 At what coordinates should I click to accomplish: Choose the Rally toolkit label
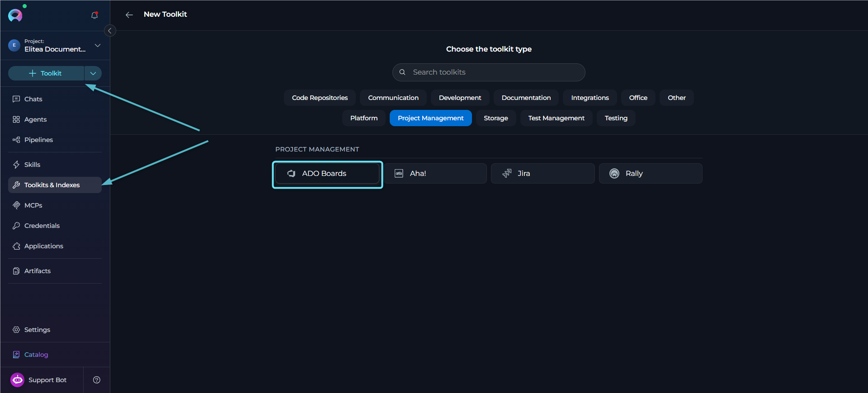coord(634,174)
